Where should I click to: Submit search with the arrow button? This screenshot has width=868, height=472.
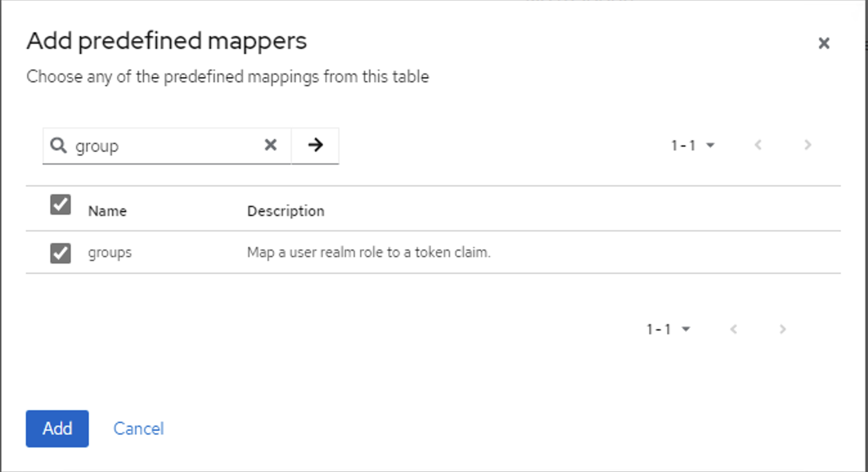[x=315, y=145]
